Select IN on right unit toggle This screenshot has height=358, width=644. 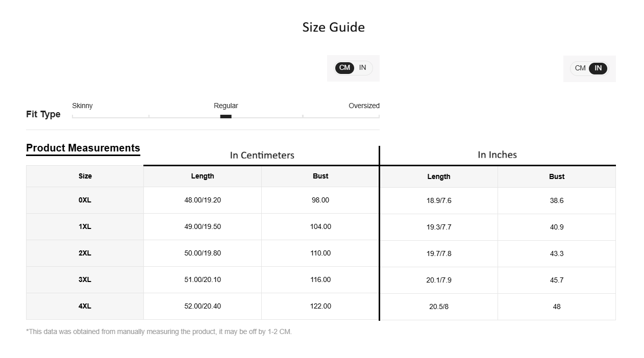pos(598,68)
